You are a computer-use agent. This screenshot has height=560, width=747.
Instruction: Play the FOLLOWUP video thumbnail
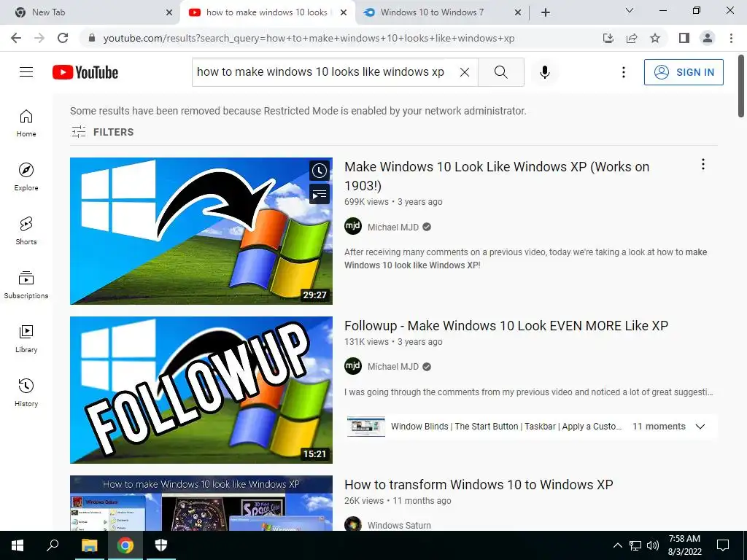(x=201, y=390)
